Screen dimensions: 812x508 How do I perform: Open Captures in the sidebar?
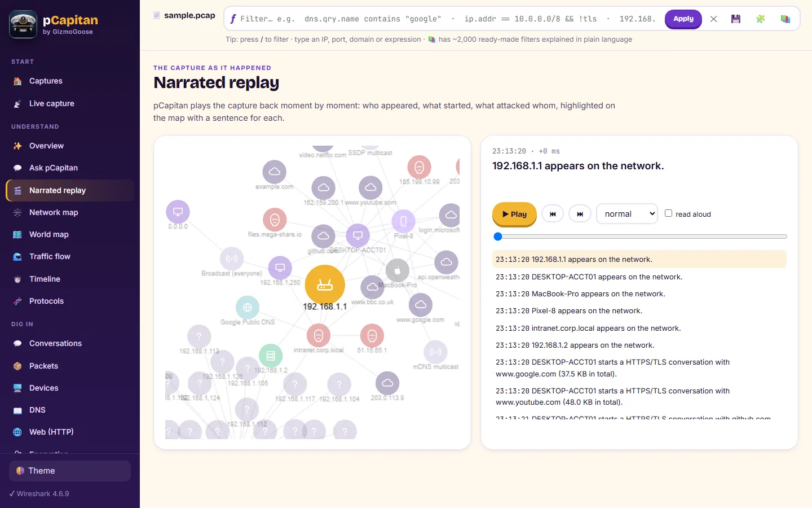(x=70, y=81)
